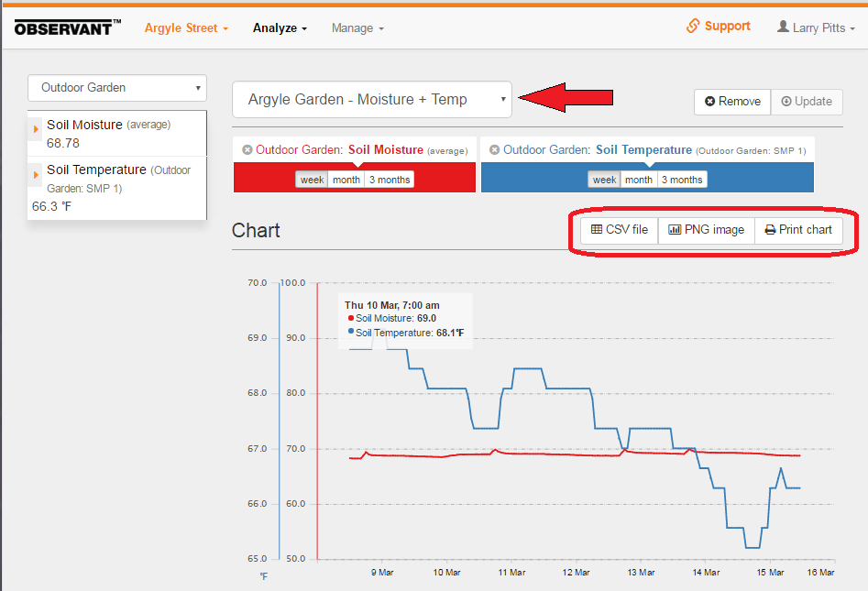Print the chart
This screenshot has width=868, height=591.
(x=797, y=230)
